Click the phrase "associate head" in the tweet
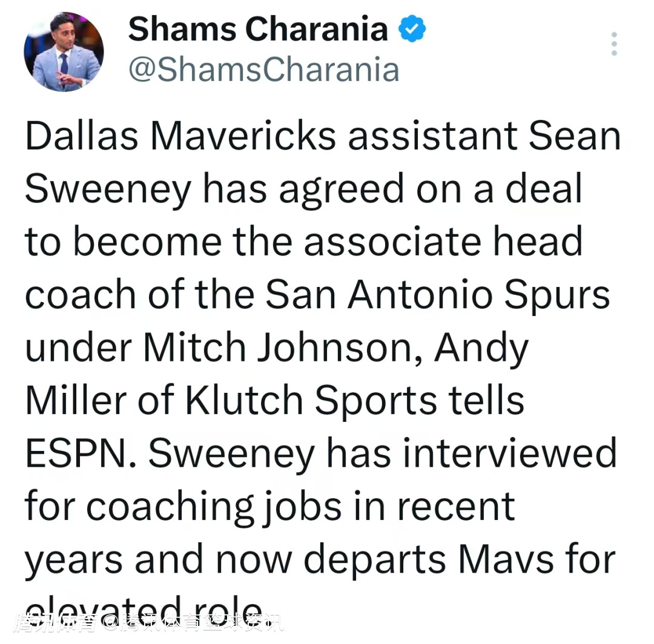654x644 pixels. click(x=443, y=241)
